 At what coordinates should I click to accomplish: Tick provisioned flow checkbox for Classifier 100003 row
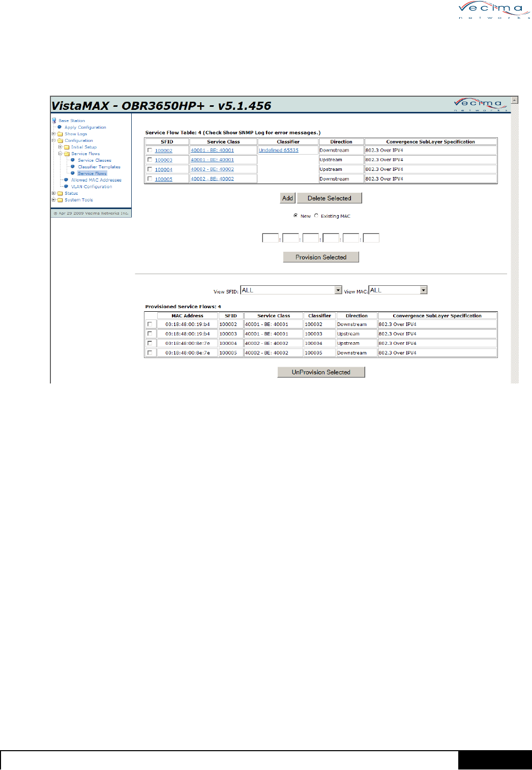coord(150,334)
